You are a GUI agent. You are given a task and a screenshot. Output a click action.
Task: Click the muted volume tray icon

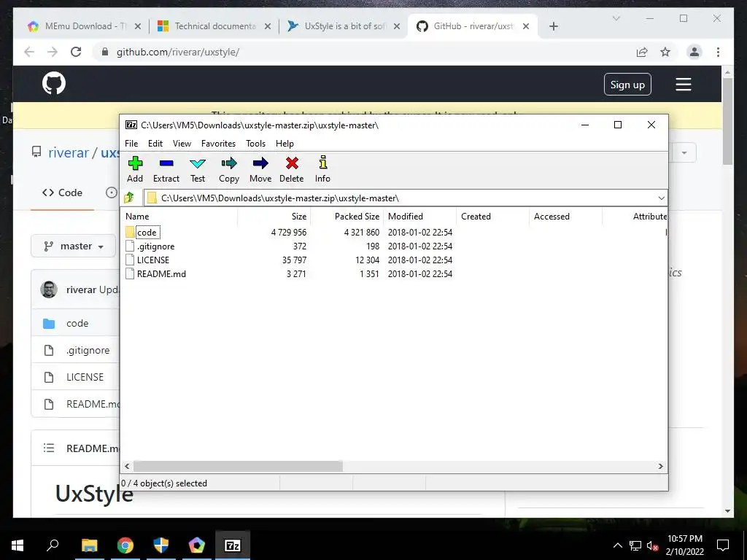click(652, 545)
